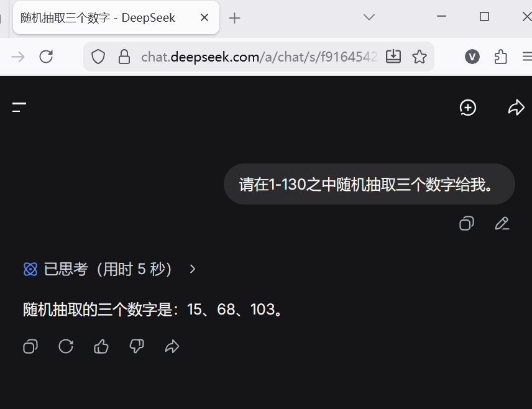Install site as app via download icon in address bar
The width and height of the screenshot is (532, 409).
(x=393, y=57)
